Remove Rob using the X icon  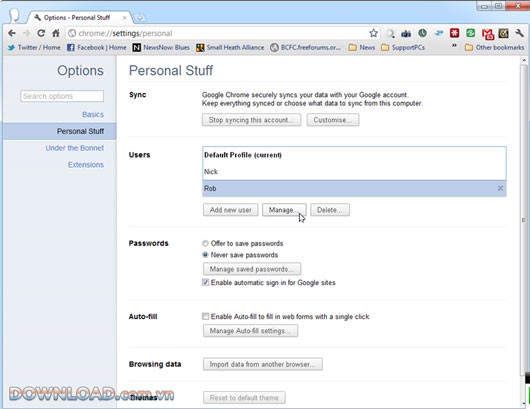(500, 188)
